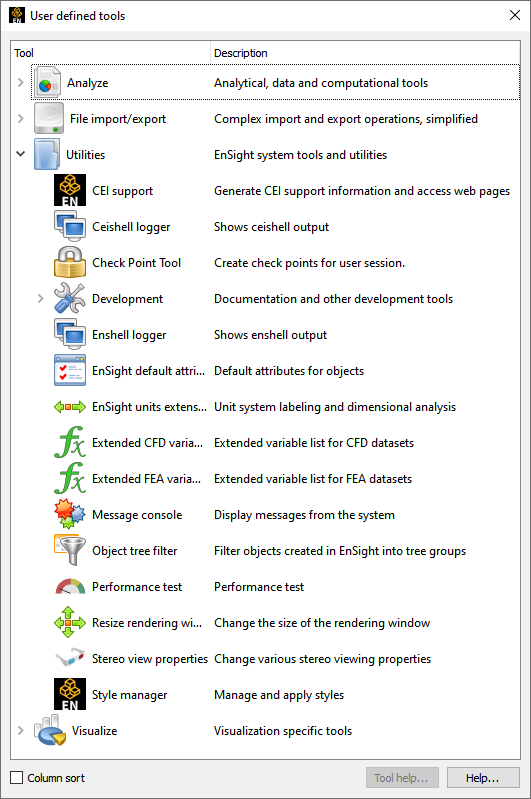Select the 'File import/export' label
The image size is (531, 799).
click(118, 119)
